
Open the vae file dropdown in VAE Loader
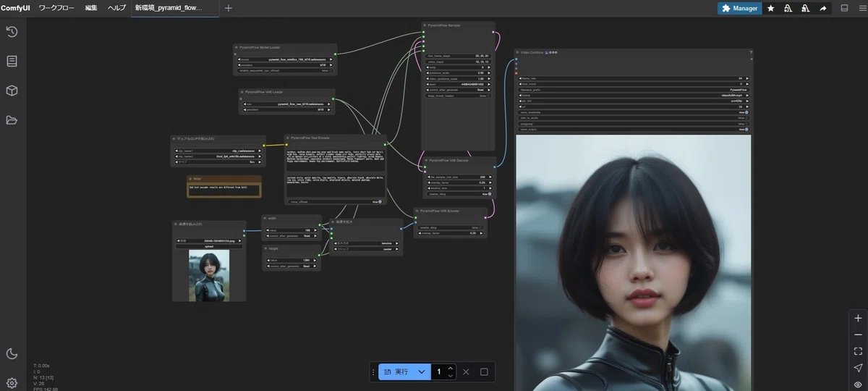tap(286, 104)
